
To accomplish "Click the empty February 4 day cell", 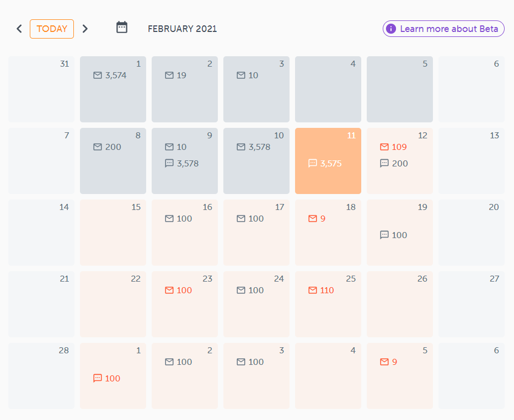I will tap(328, 89).
